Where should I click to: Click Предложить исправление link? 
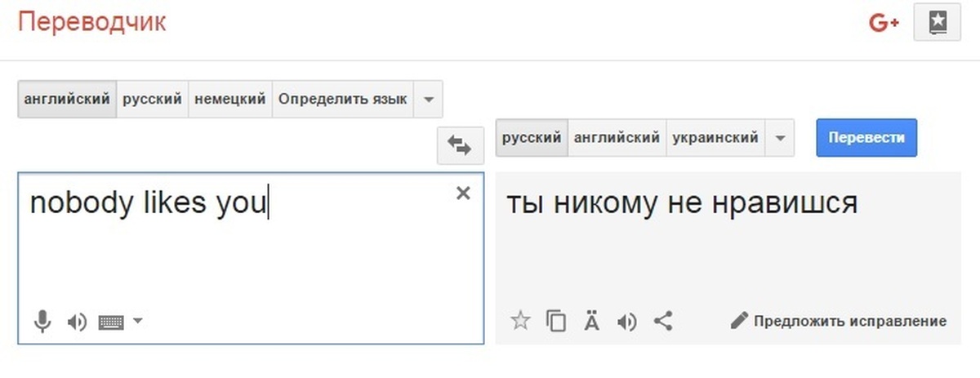tap(840, 321)
